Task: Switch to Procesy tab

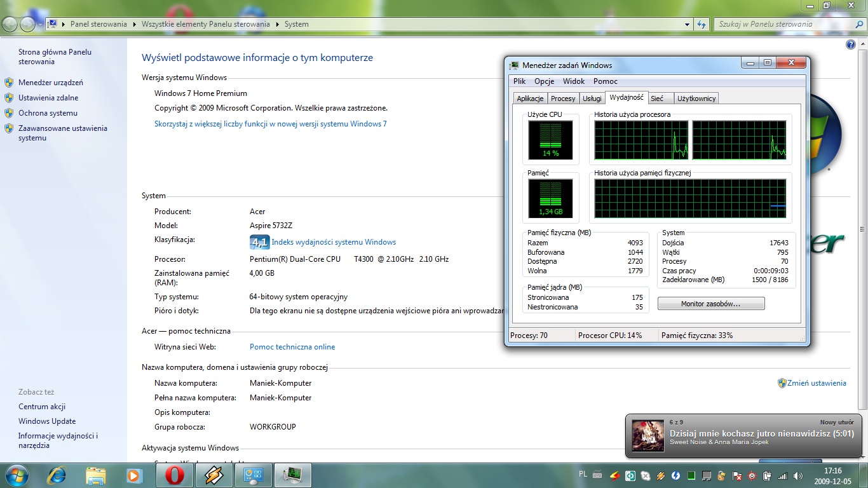Action: point(563,98)
